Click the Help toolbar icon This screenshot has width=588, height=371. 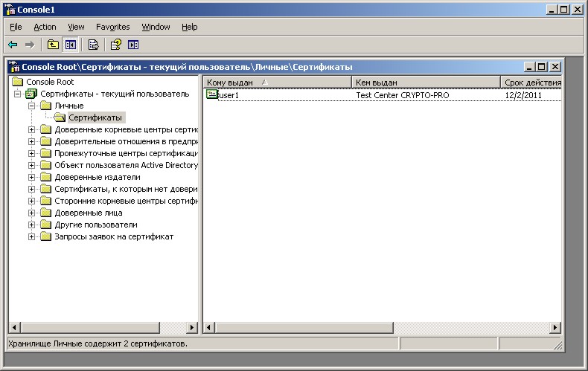[x=116, y=45]
